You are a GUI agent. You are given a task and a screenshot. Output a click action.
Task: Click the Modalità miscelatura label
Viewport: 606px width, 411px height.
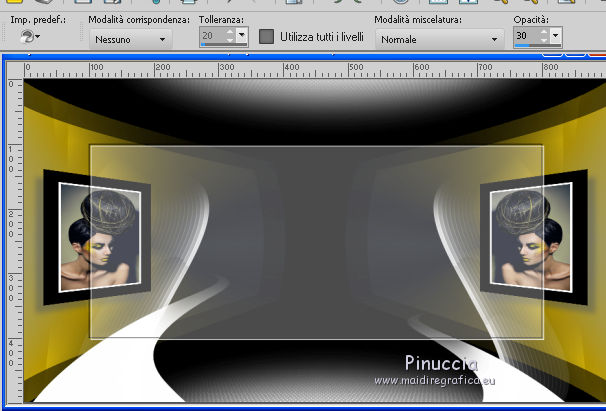coord(418,19)
